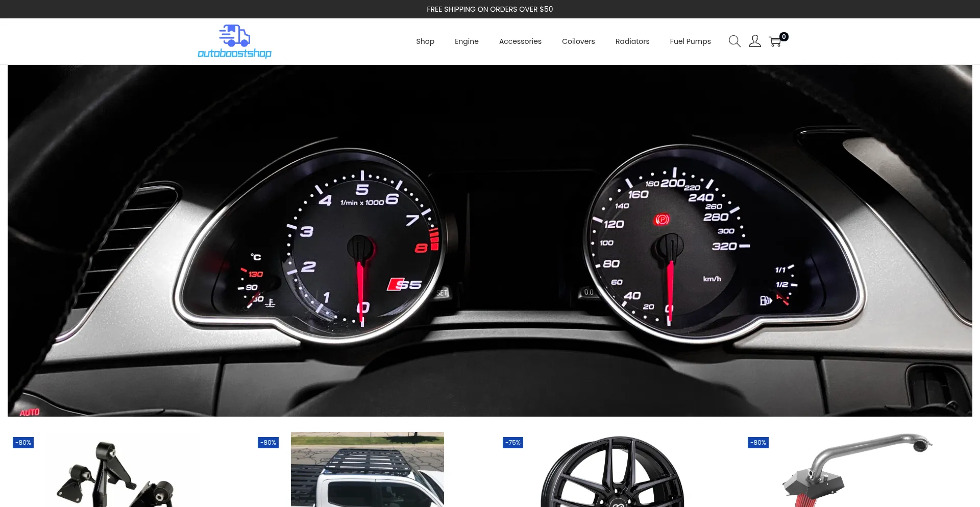Click the dashboard gauge hero banner

point(490,240)
